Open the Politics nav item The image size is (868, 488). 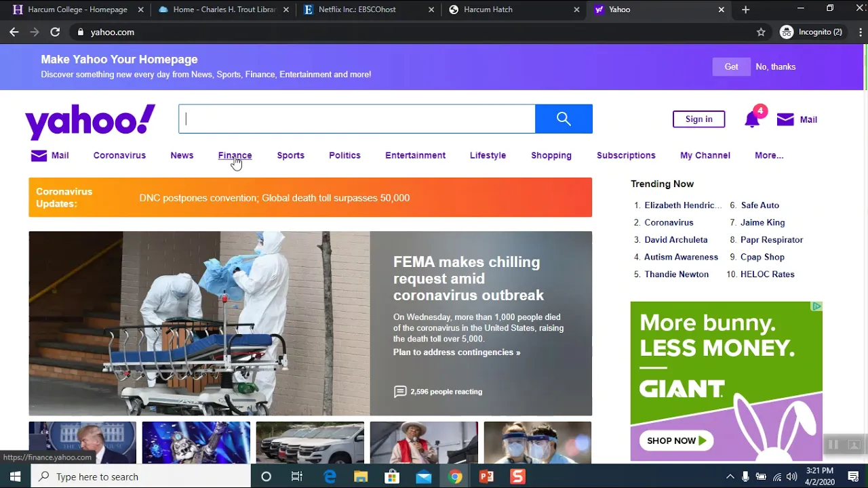pyautogui.click(x=344, y=155)
